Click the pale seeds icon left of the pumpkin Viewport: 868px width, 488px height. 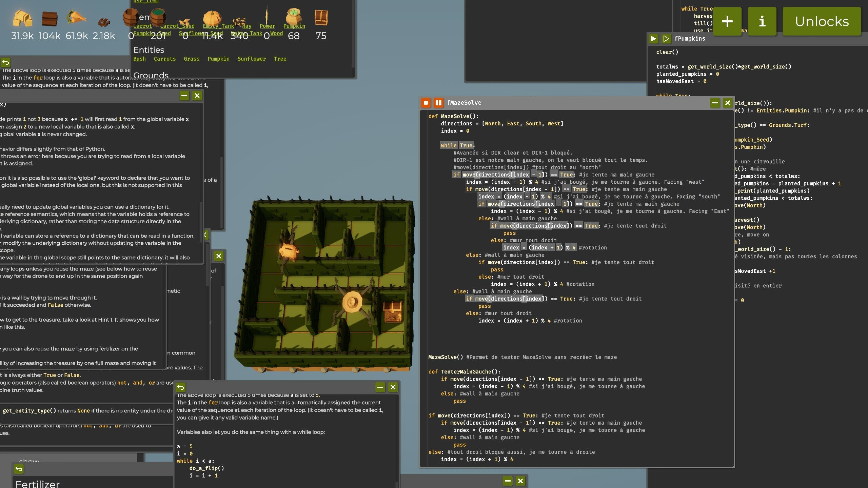click(185, 22)
